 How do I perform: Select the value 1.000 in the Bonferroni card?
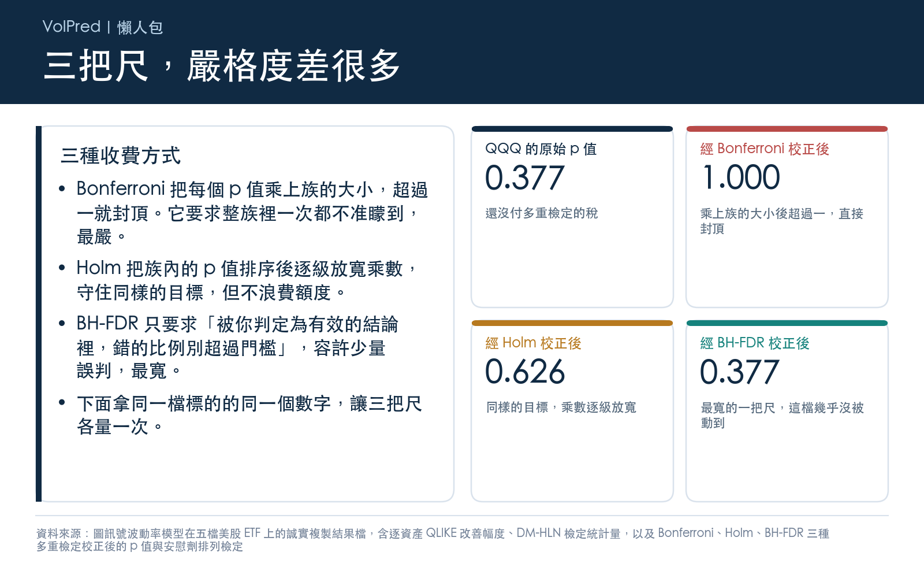740,177
